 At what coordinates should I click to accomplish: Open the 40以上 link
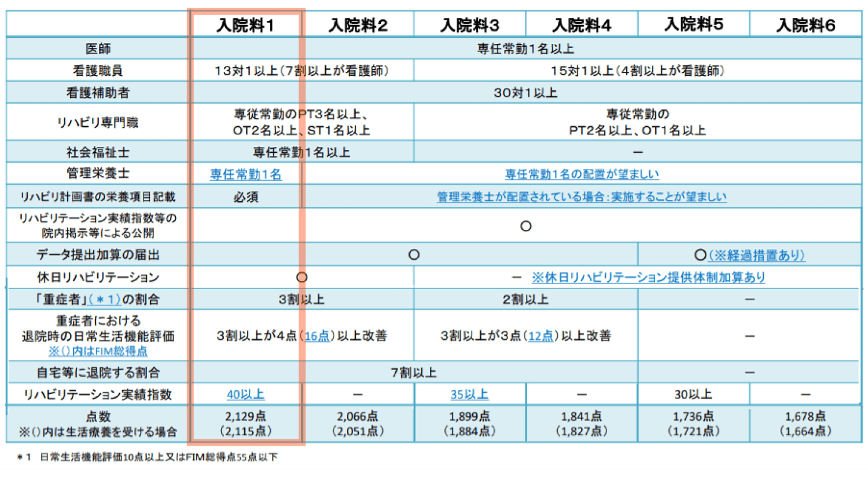[x=245, y=394]
